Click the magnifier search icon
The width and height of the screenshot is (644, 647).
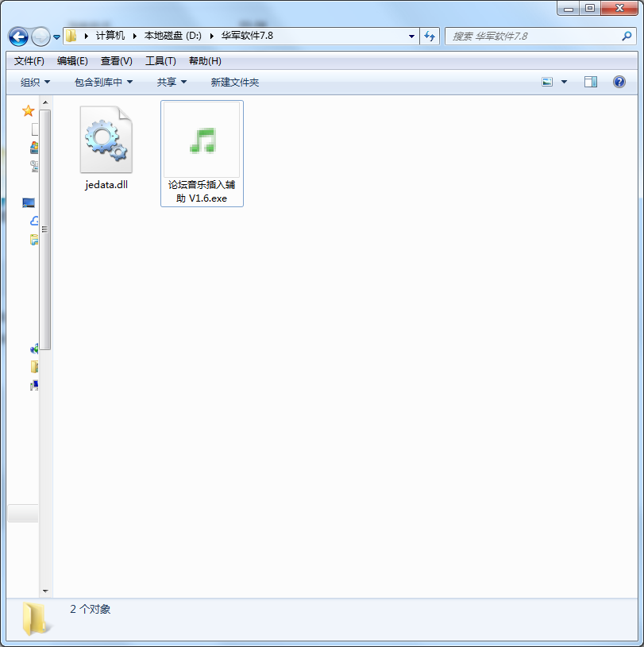[x=627, y=37]
